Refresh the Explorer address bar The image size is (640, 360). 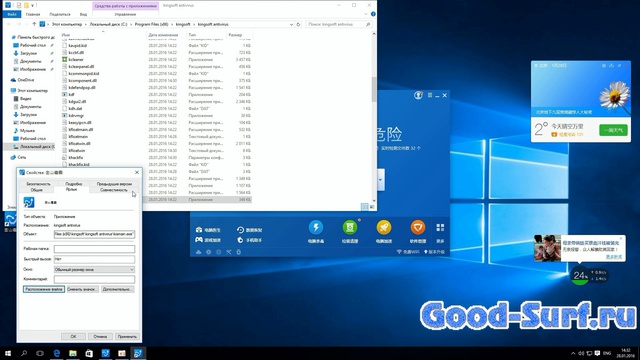pos(298,24)
